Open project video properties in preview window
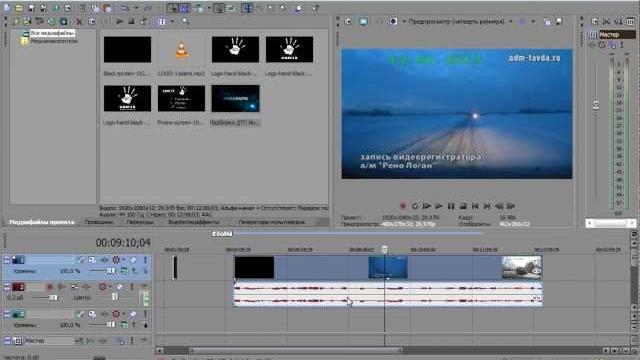The height and width of the screenshot is (360, 640). (348, 21)
